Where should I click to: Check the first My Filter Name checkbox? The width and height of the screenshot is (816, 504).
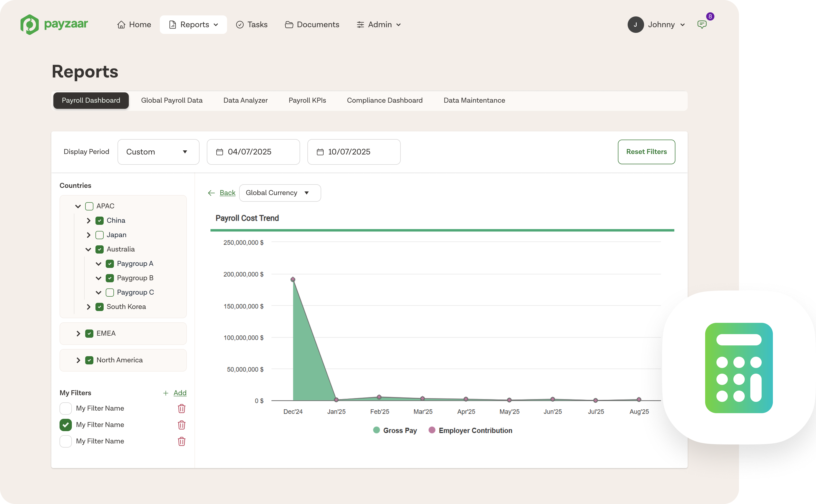tap(66, 408)
